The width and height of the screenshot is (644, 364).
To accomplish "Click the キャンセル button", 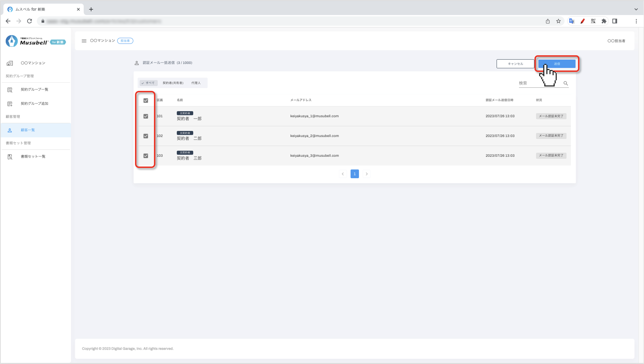I will tap(515, 64).
